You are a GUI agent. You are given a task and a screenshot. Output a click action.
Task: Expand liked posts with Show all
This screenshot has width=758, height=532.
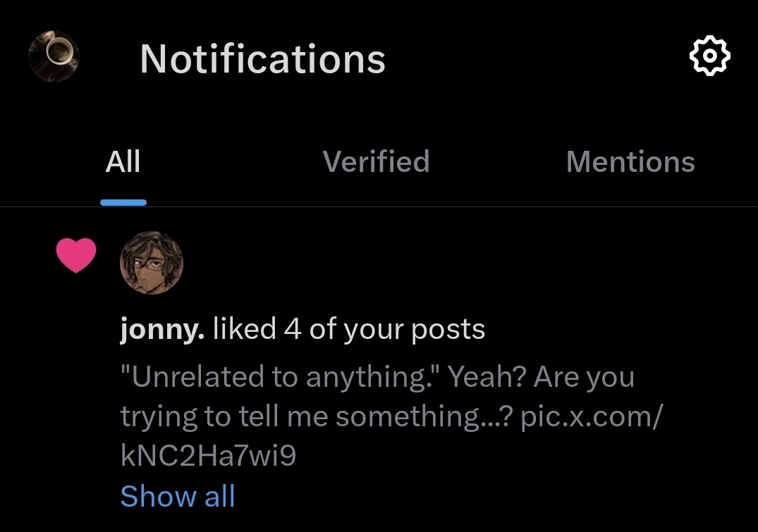[178, 496]
